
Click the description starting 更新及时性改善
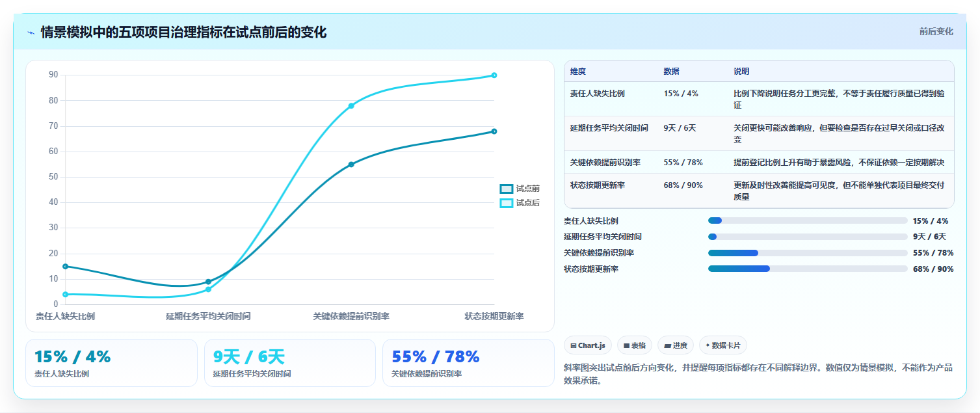(x=839, y=191)
